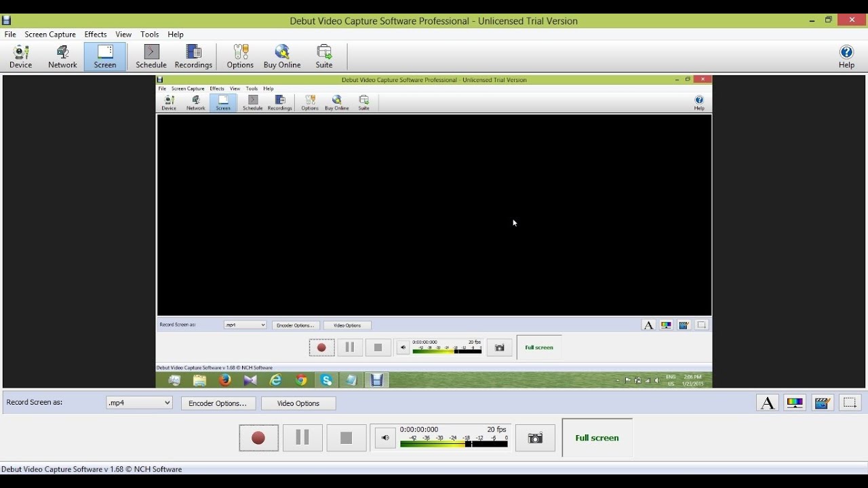Image resolution: width=868 pixels, height=488 pixels.
Task: Open Options in the main toolbar
Action: coord(240,57)
